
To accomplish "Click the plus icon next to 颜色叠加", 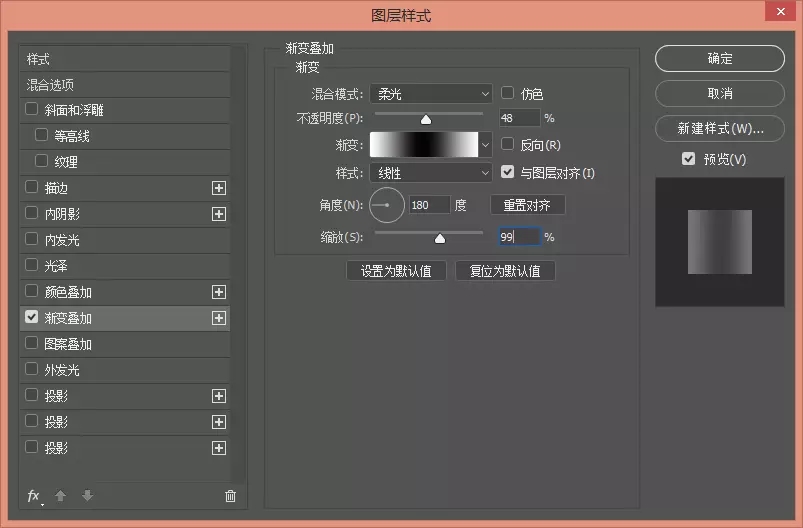I will [219, 292].
